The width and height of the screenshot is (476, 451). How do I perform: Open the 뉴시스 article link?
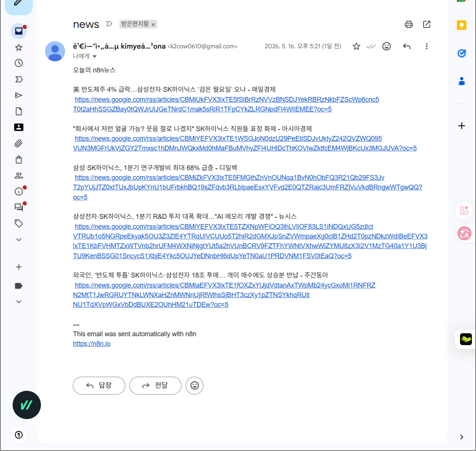pyautogui.click(x=250, y=241)
